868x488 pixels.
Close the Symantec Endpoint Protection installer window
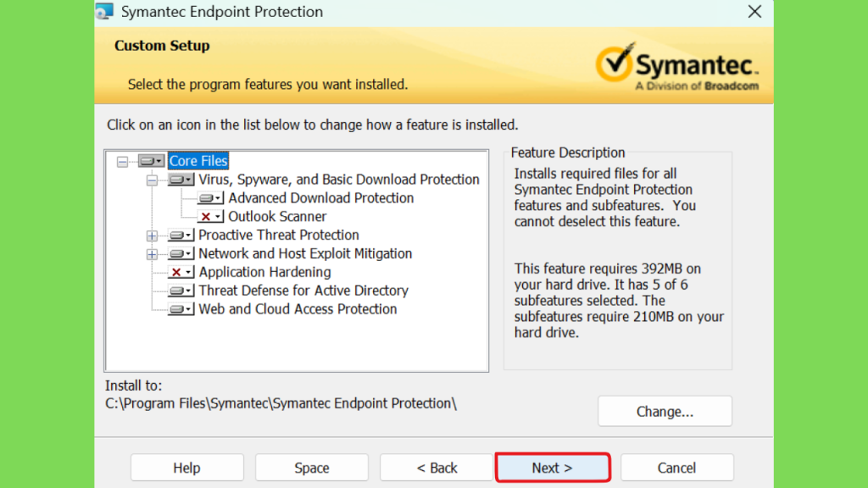[754, 12]
